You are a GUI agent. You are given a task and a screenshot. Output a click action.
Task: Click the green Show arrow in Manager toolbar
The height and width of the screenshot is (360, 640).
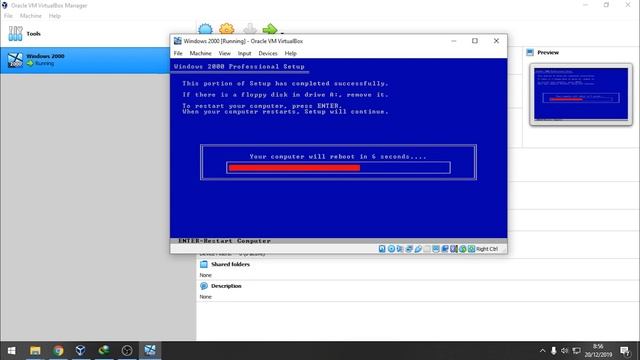(x=270, y=29)
